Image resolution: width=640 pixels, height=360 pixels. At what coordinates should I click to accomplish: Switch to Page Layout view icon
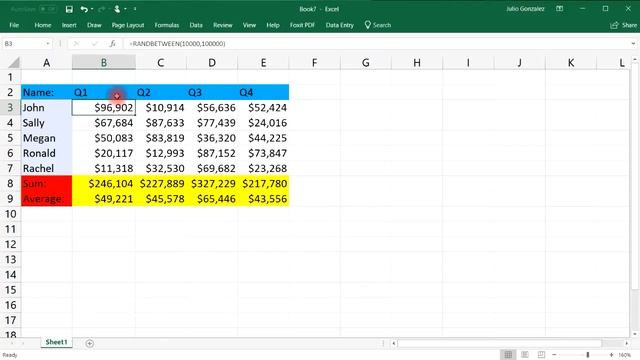525,355
